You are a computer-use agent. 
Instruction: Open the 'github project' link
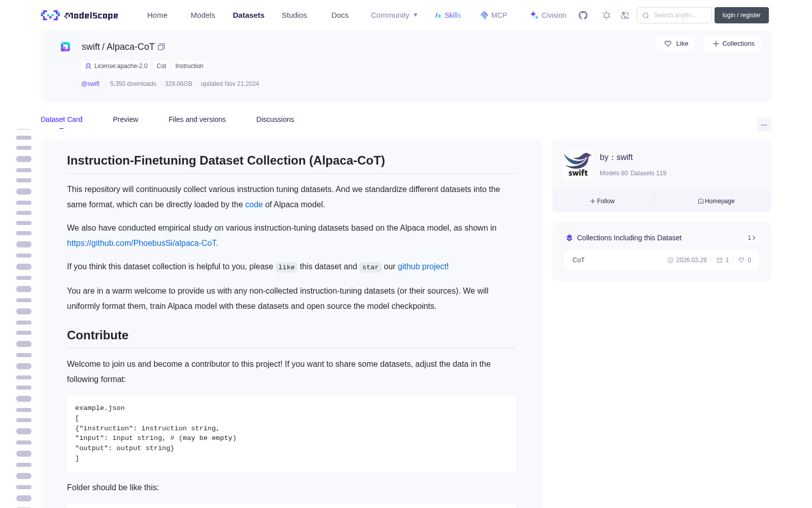(422, 266)
